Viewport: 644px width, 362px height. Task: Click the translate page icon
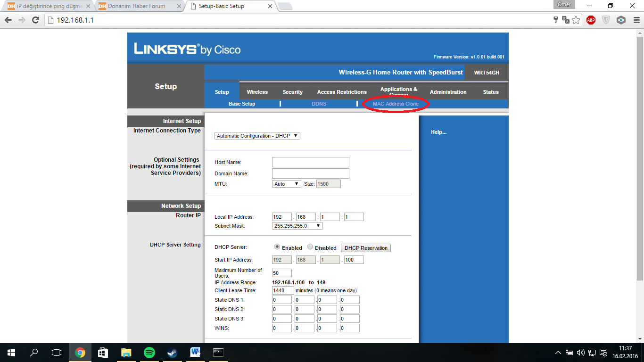coord(566,20)
